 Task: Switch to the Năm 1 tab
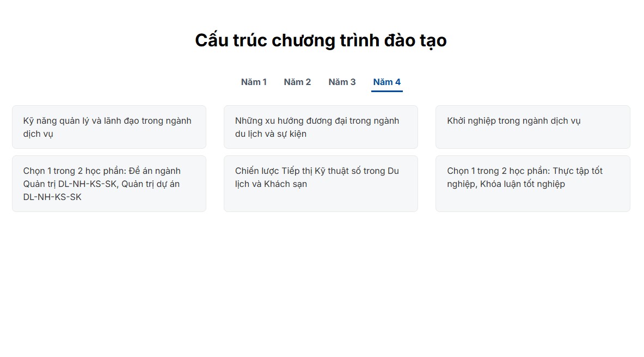(254, 82)
